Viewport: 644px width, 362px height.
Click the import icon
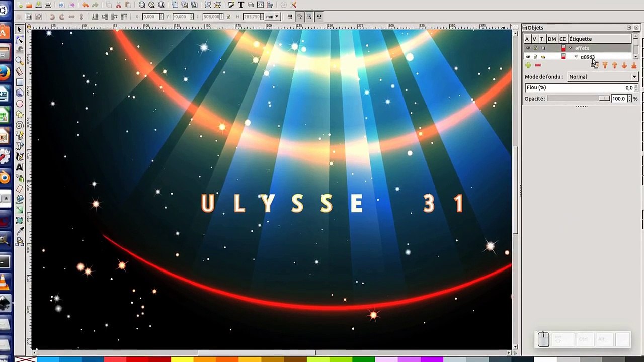click(62, 5)
